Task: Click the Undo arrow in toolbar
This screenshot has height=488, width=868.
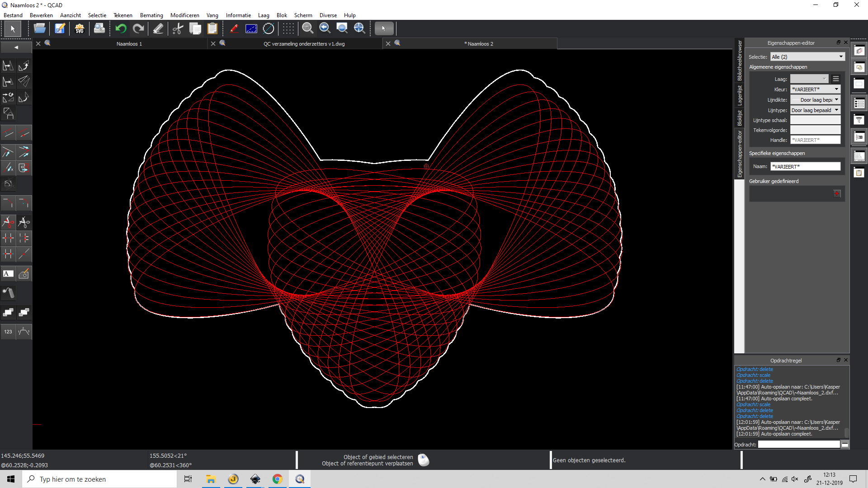Action: click(121, 28)
